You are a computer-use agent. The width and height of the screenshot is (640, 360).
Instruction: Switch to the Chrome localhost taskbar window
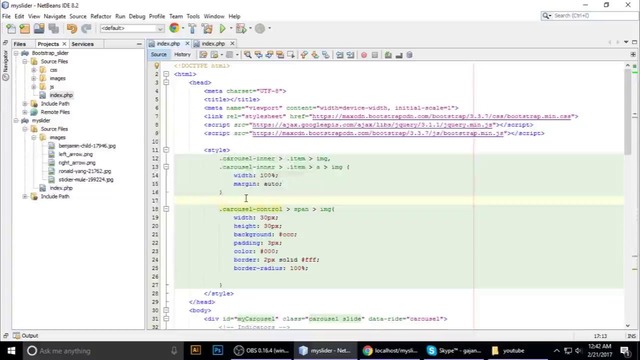pyautogui.click(x=390, y=351)
